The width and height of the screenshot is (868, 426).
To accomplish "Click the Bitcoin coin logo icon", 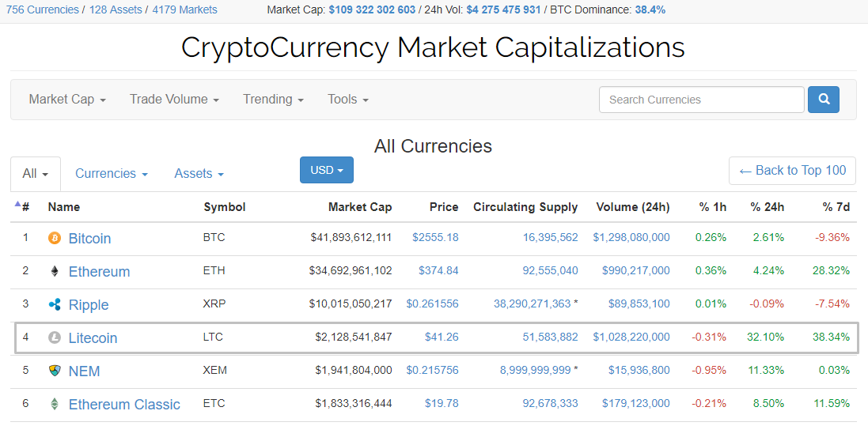I will [x=55, y=238].
